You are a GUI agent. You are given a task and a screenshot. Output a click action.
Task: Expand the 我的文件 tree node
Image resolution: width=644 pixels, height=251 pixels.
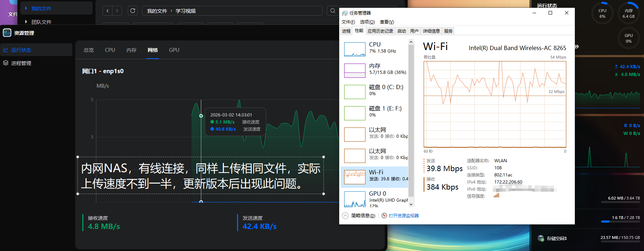tap(26, 8)
